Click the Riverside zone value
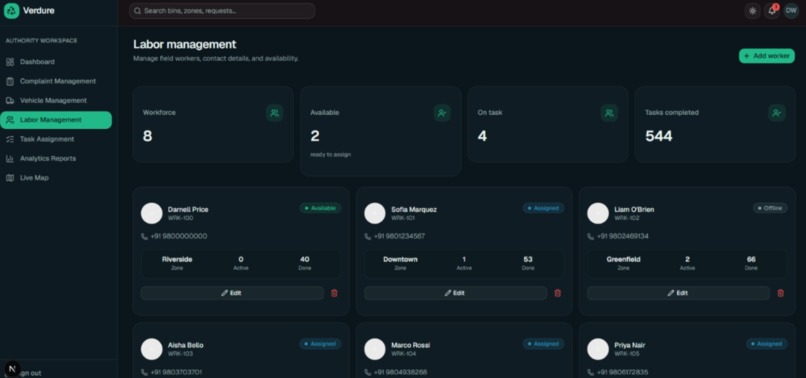 click(177, 260)
